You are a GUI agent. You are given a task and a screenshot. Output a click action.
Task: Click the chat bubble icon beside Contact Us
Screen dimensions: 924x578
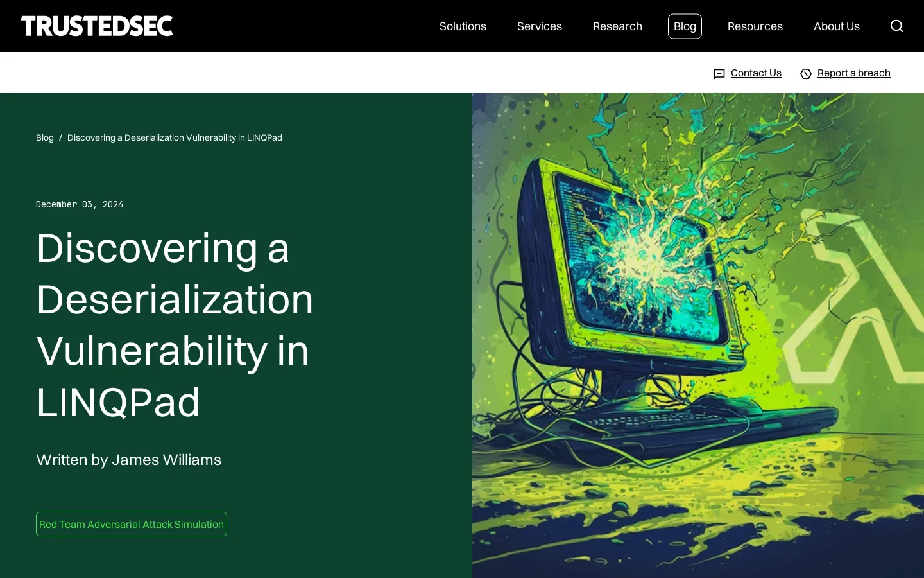(719, 74)
